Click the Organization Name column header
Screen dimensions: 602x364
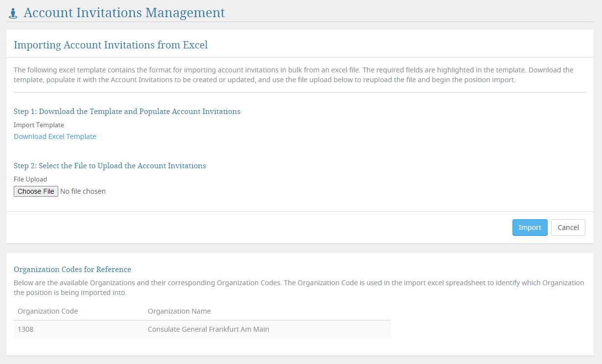tap(179, 311)
